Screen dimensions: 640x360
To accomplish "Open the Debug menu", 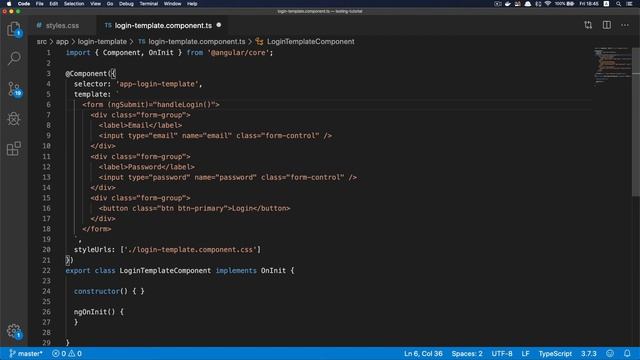I will (126, 4).
